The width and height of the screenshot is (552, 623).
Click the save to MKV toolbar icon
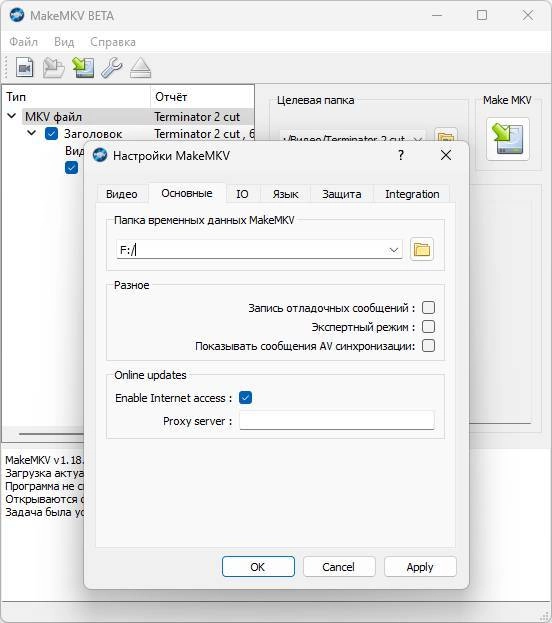coord(83,68)
